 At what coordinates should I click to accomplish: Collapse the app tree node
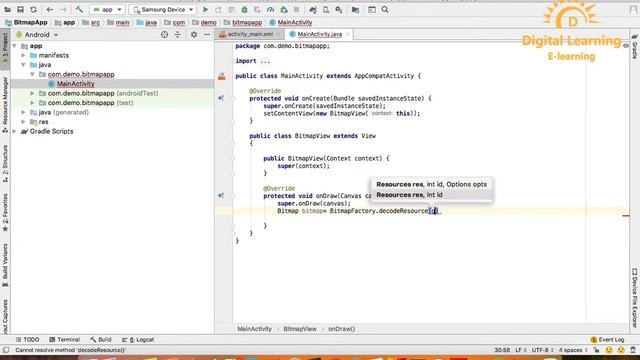15,46
